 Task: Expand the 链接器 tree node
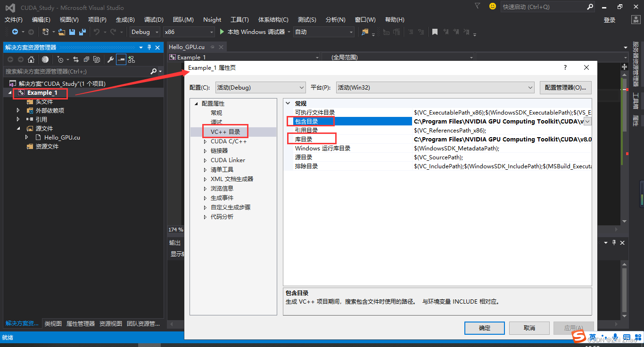205,151
